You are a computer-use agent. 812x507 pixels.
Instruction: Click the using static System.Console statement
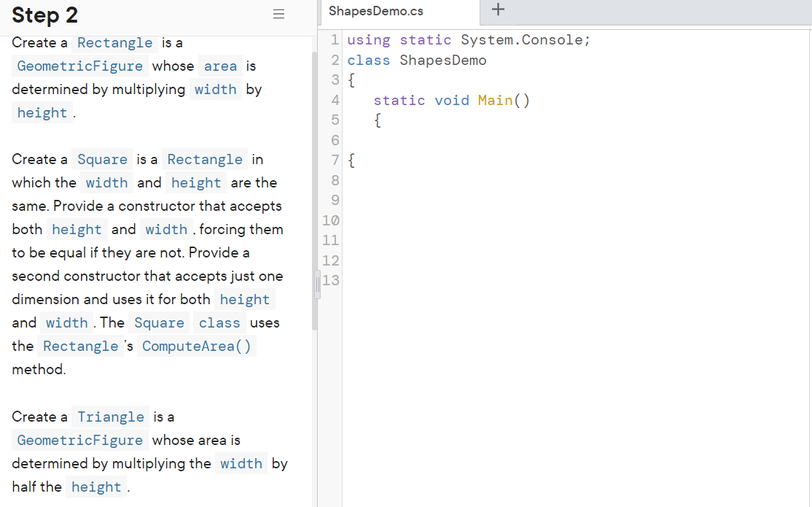coord(466,40)
